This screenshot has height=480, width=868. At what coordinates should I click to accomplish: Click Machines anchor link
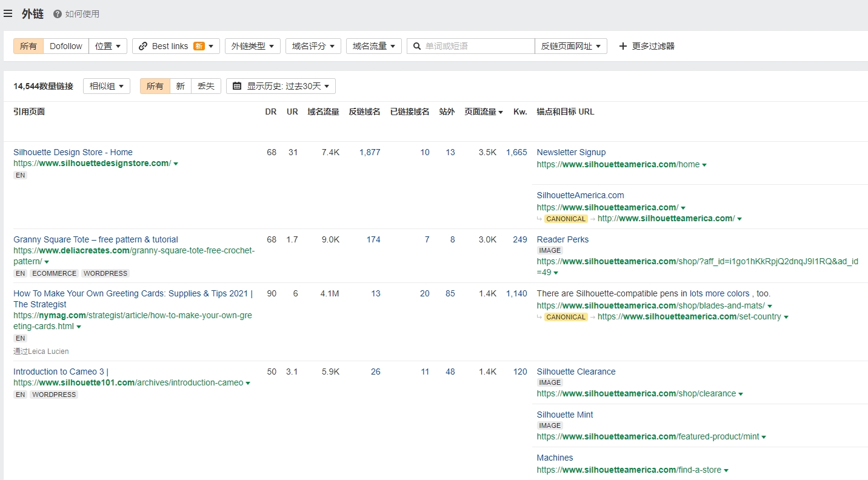tap(555, 458)
